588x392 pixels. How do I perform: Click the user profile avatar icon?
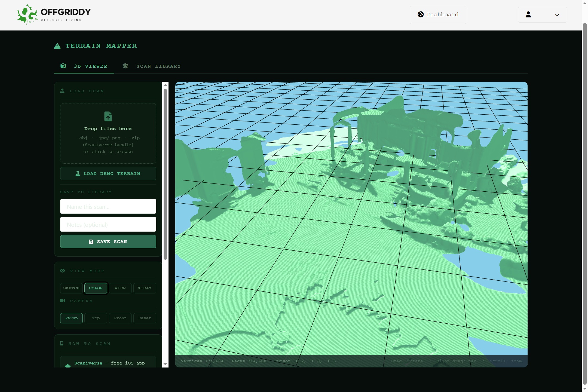click(x=528, y=14)
